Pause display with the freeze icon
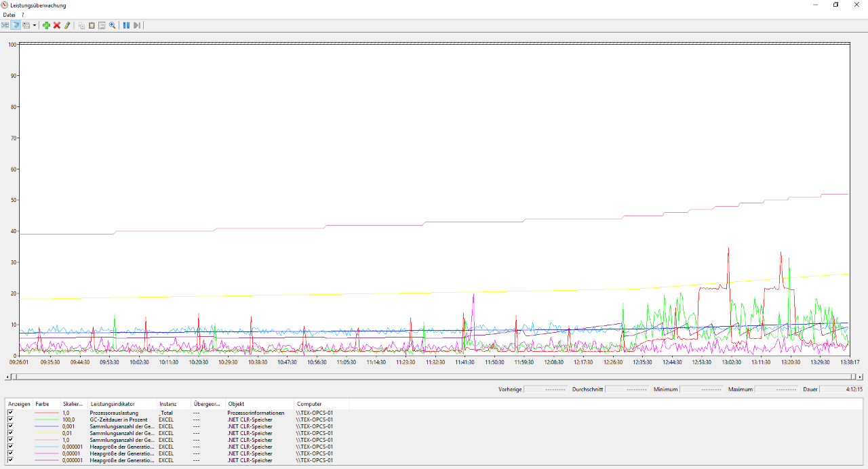 [x=126, y=25]
